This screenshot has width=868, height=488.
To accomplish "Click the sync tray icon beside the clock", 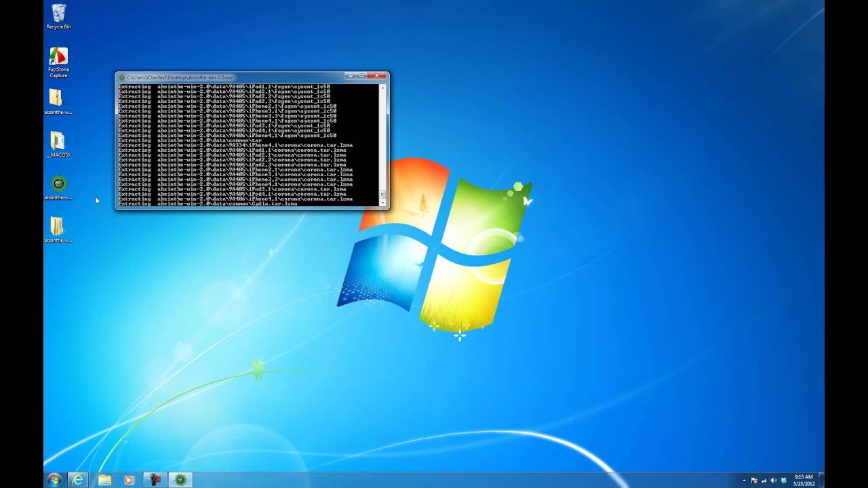I will [x=783, y=480].
